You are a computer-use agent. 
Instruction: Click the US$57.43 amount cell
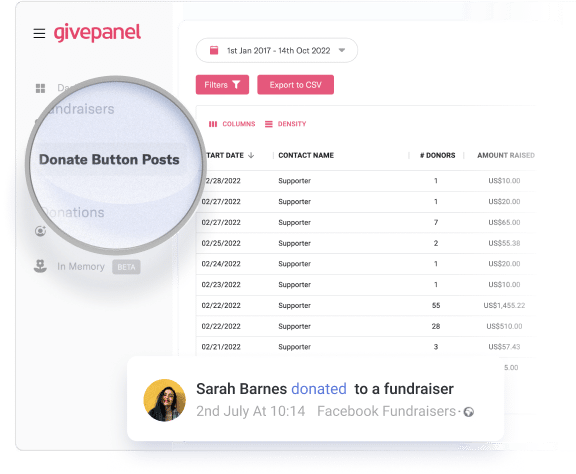pyautogui.click(x=504, y=347)
